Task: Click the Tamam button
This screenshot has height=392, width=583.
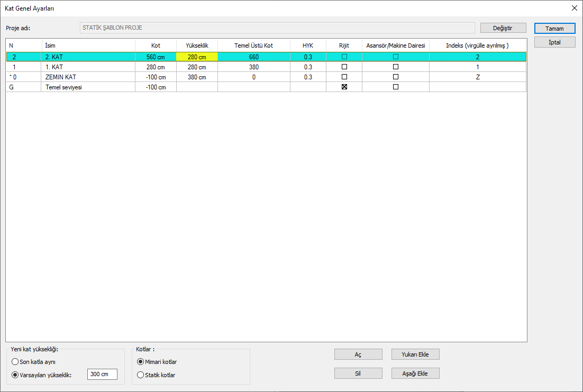Action: [x=554, y=28]
